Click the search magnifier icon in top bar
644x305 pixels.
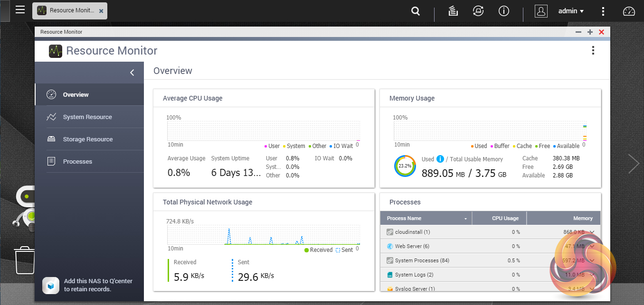tap(416, 11)
